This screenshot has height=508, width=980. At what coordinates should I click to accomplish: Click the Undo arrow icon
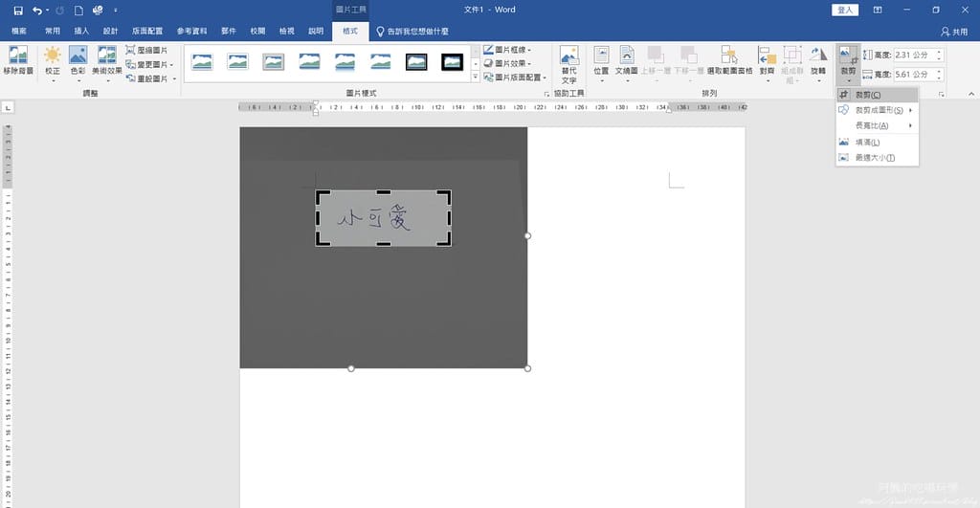[37, 10]
